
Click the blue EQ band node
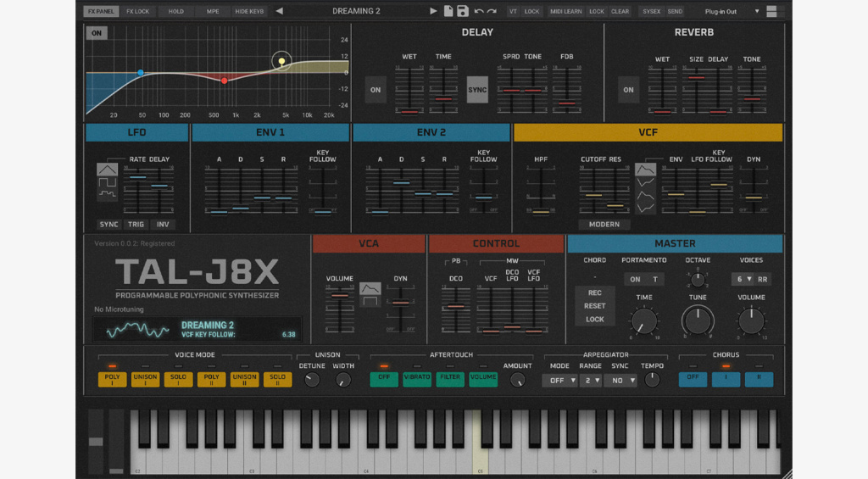point(141,73)
